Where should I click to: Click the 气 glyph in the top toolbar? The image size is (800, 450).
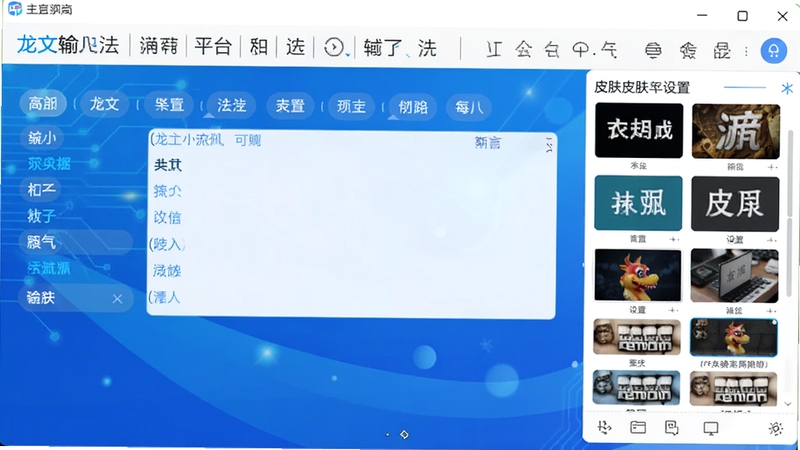coord(609,49)
